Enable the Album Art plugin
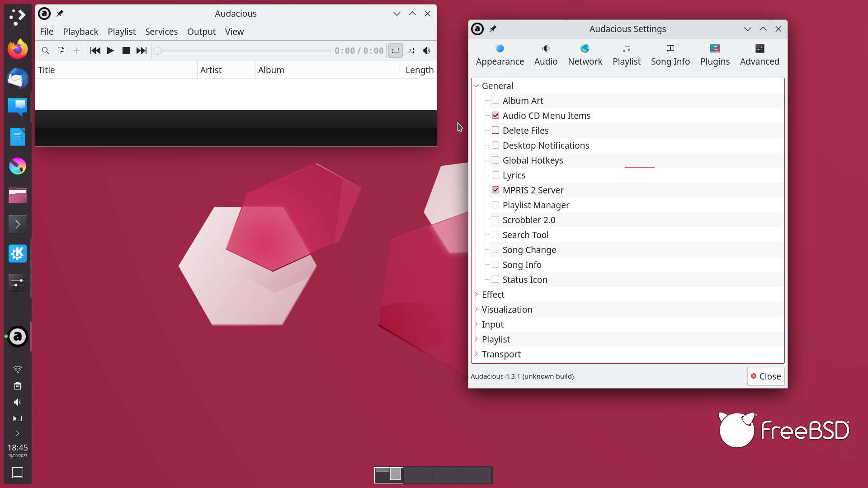This screenshot has height=488, width=868. pyautogui.click(x=495, y=101)
